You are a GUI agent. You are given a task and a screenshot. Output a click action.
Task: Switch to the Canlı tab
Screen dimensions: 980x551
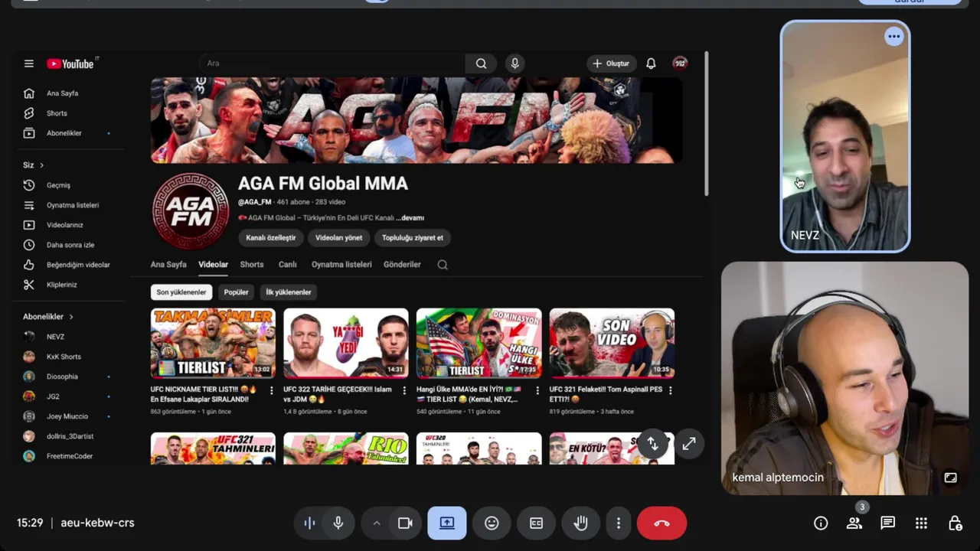pyautogui.click(x=287, y=265)
